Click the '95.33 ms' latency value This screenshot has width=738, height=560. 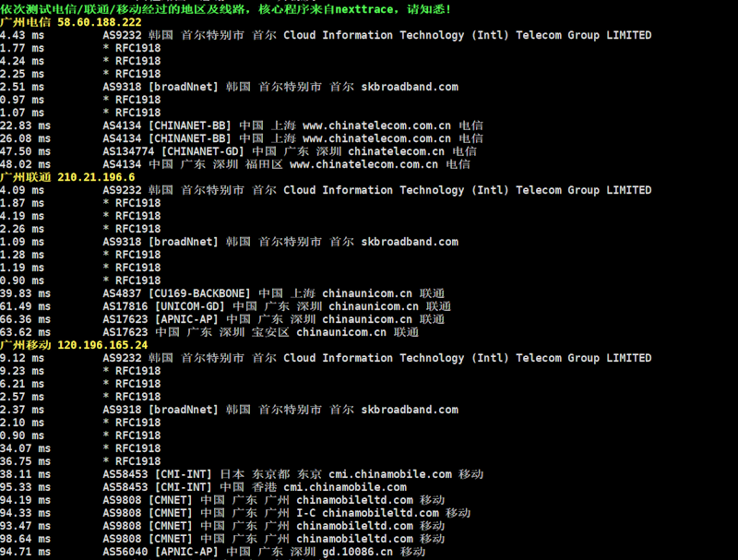pyautogui.click(x=26, y=487)
